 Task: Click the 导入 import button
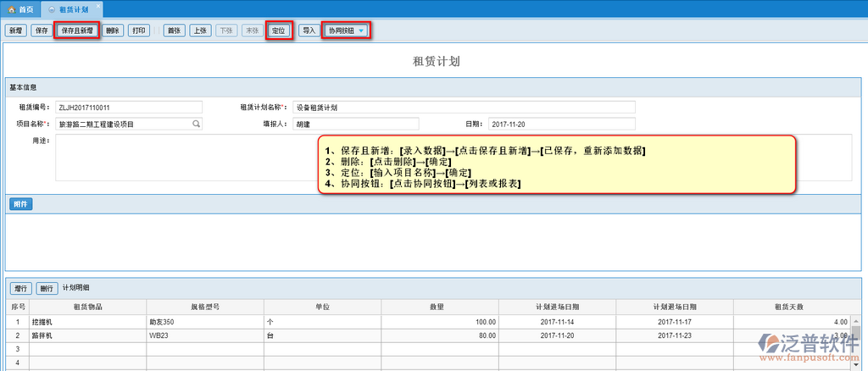(309, 30)
